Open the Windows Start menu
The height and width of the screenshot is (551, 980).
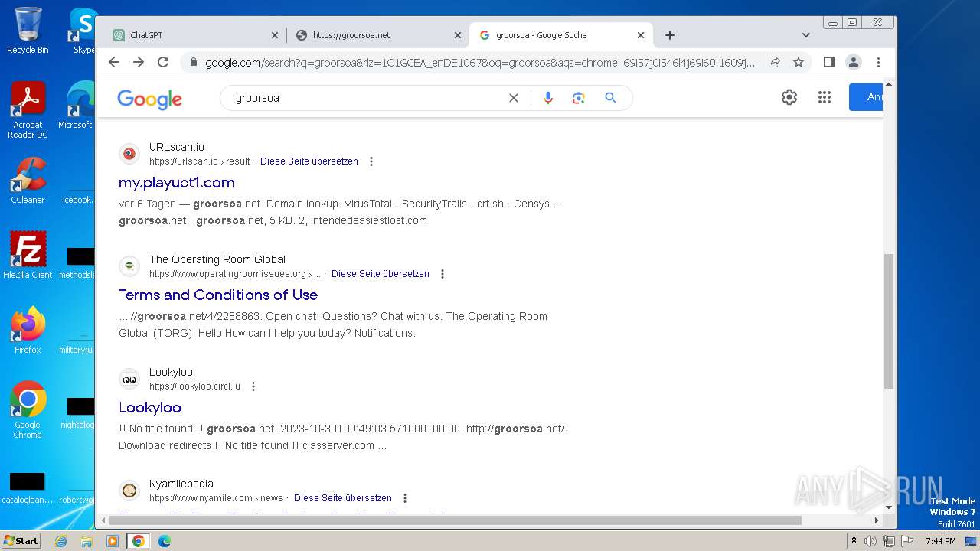[x=21, y=540]
